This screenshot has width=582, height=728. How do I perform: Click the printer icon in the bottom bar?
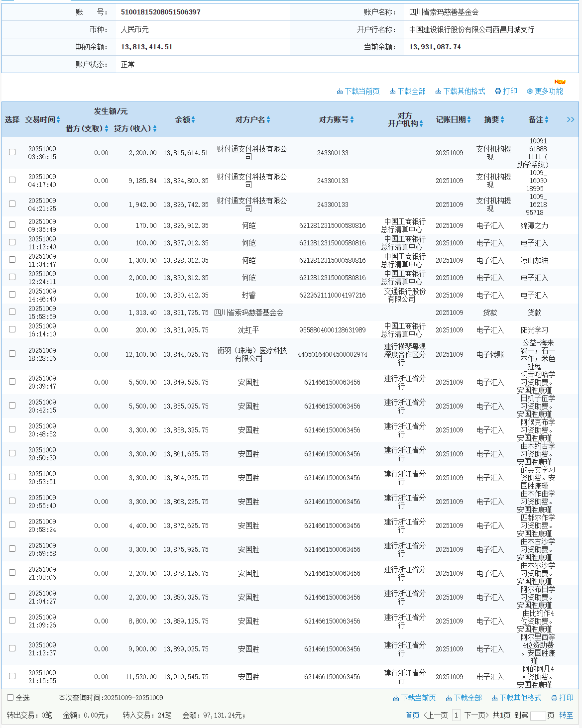[x=554, y=698]
